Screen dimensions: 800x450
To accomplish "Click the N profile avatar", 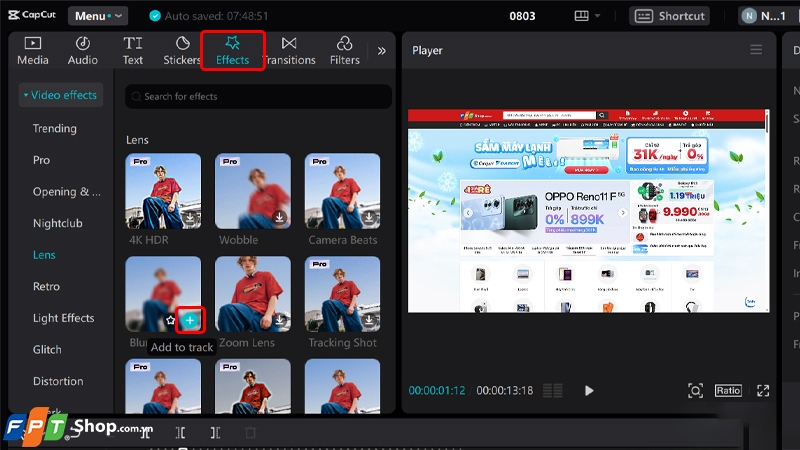I will pyautogui.click(x=749, y=16).
